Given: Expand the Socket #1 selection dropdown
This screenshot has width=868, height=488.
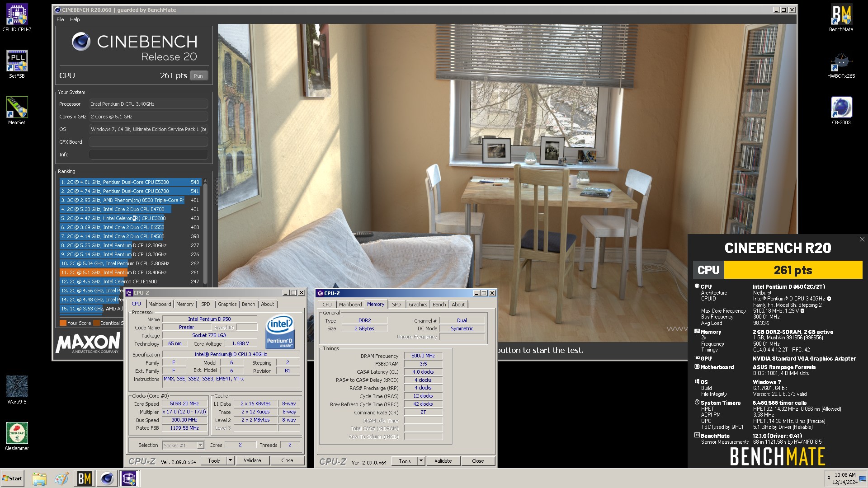Looking at the screenshot, I should 200,445.
